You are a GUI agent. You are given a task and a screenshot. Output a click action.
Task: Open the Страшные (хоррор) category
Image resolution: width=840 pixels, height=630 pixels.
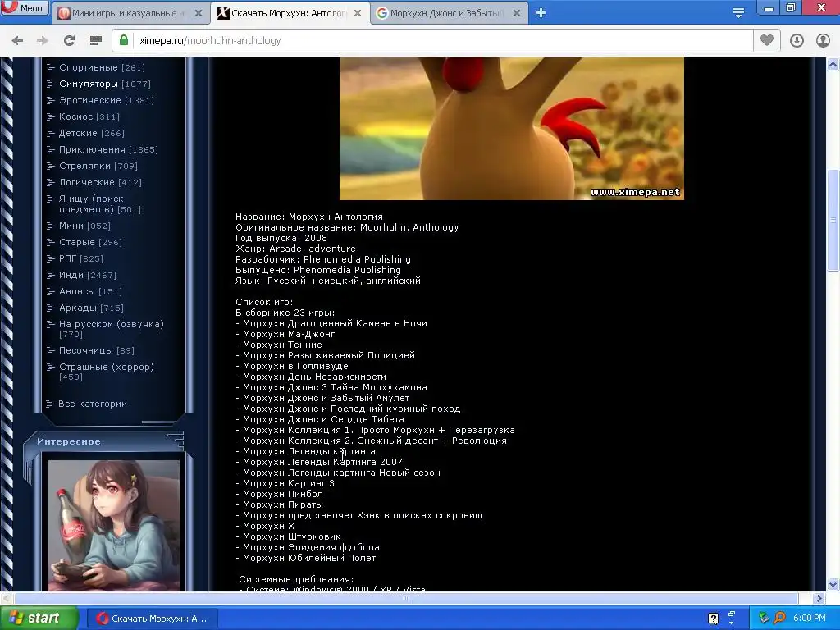[x=107, y=372]
